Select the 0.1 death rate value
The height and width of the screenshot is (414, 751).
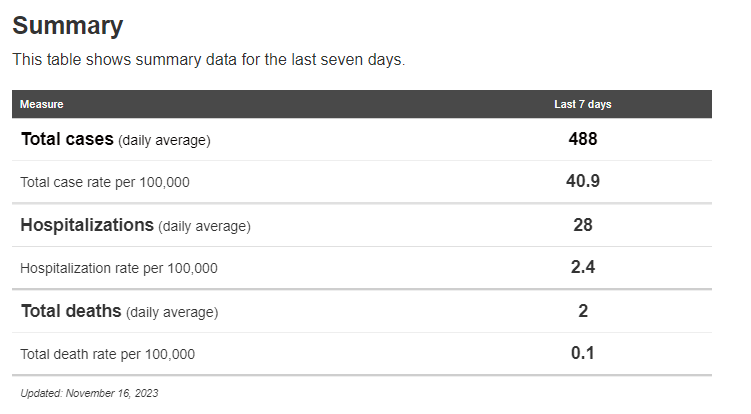click(582, 353)
